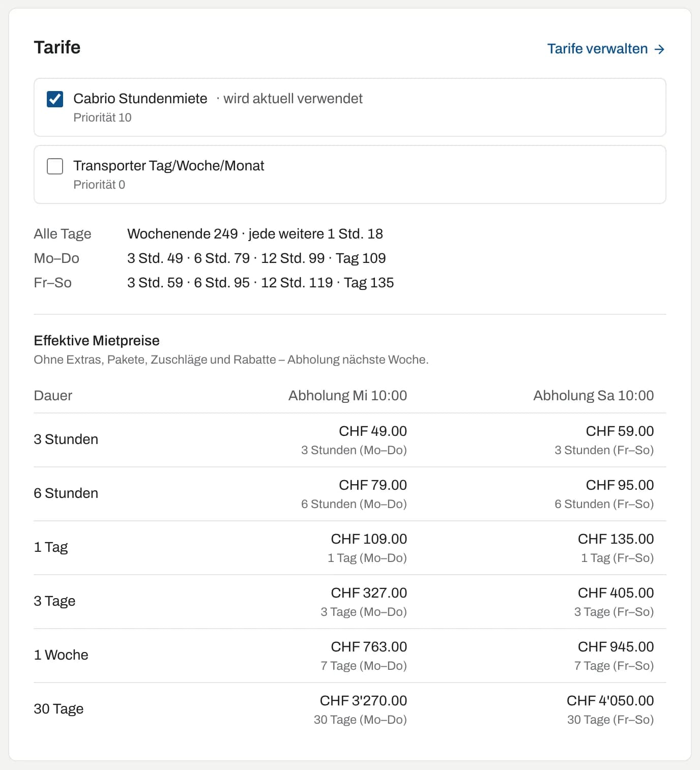
Task: Click the CHF 945.00 price
Action: (x=616, y=646)
